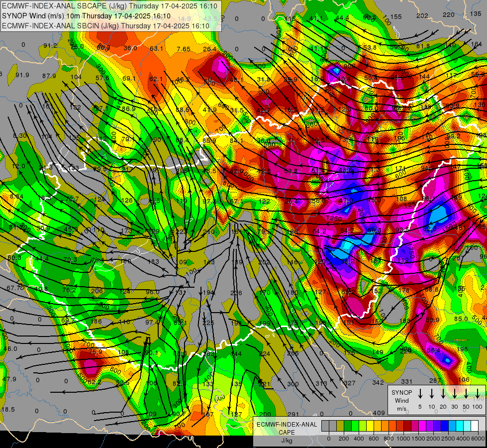Click station value 220 on map

click(x=449, y=14)
